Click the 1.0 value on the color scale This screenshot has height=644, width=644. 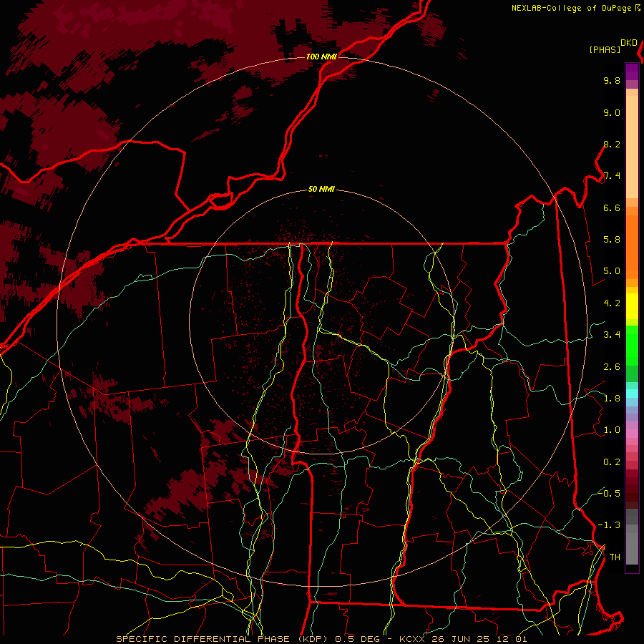[x=612, y=430]
